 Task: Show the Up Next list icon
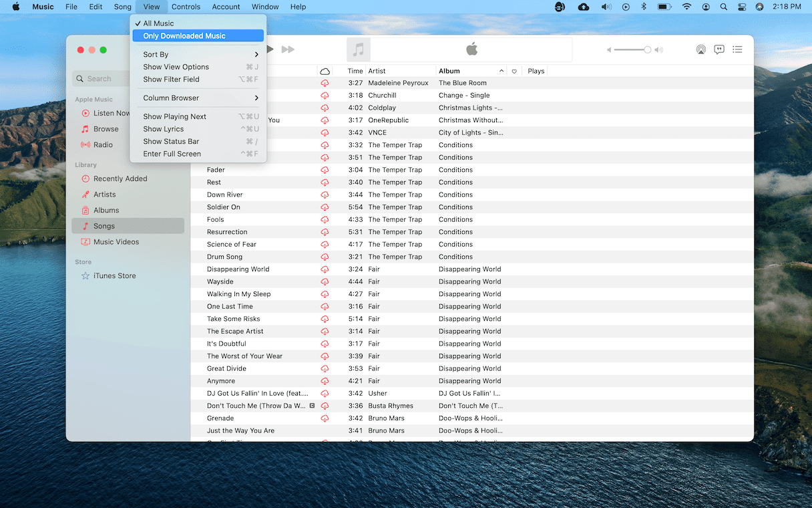[x=737, y=49]
